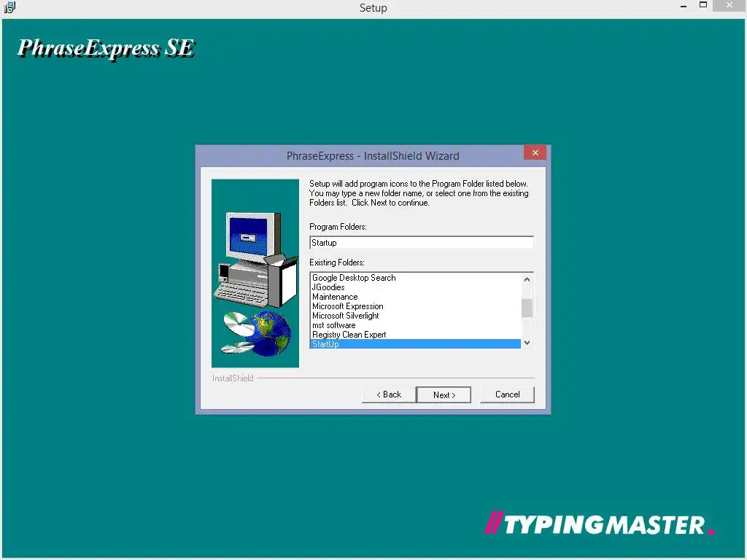Select Google Desktop Search folder
747x560 pixels.
(415, 278)
